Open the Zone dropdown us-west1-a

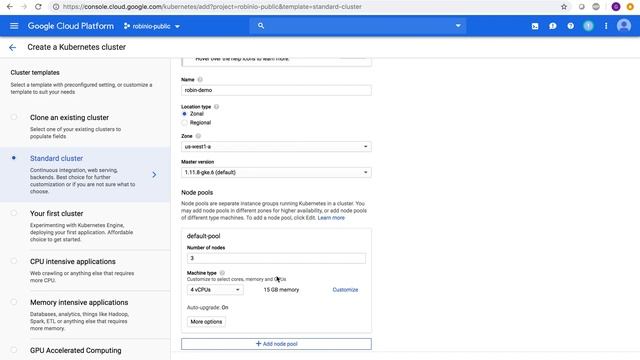click(x=276, y=147)
